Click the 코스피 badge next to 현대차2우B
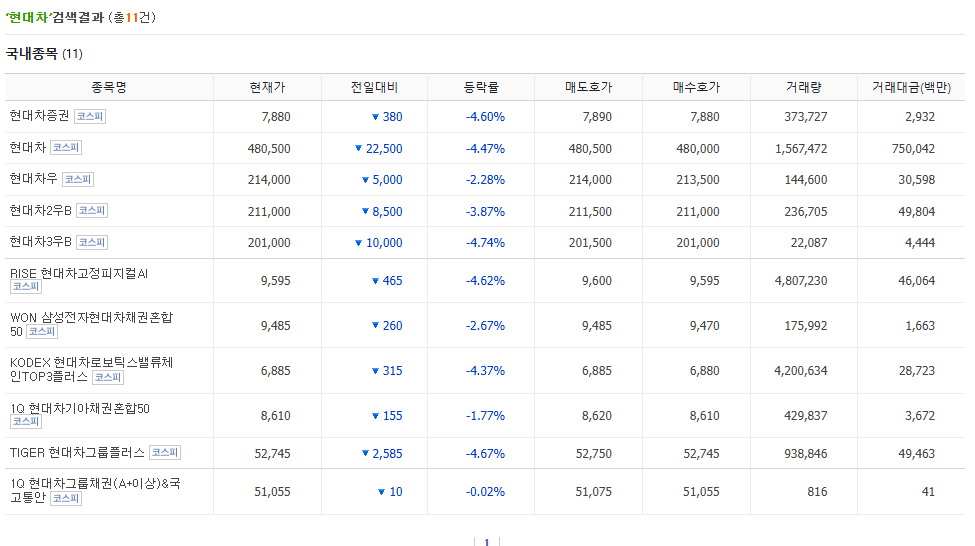 92,211
